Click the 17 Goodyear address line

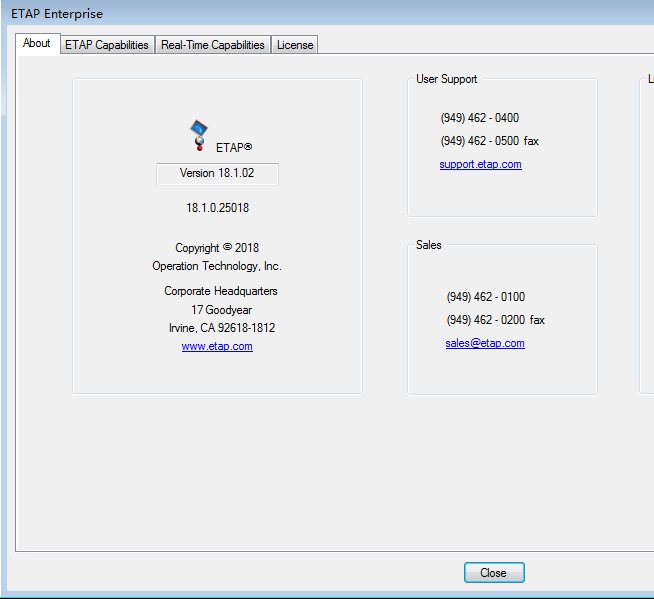tap(221, 310)
